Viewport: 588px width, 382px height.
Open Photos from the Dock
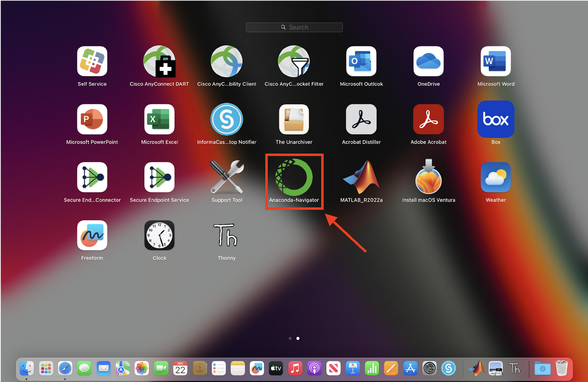pos(142,368)
